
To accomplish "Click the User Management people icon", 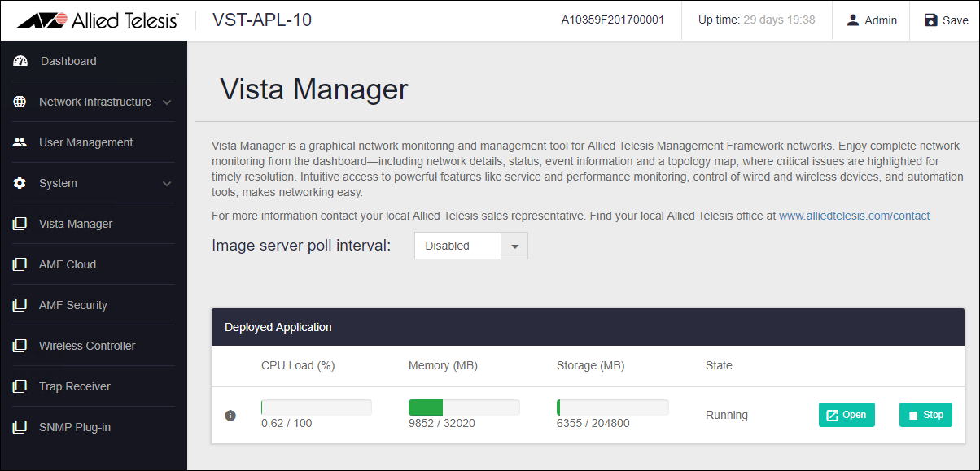I will coord(20,142).
